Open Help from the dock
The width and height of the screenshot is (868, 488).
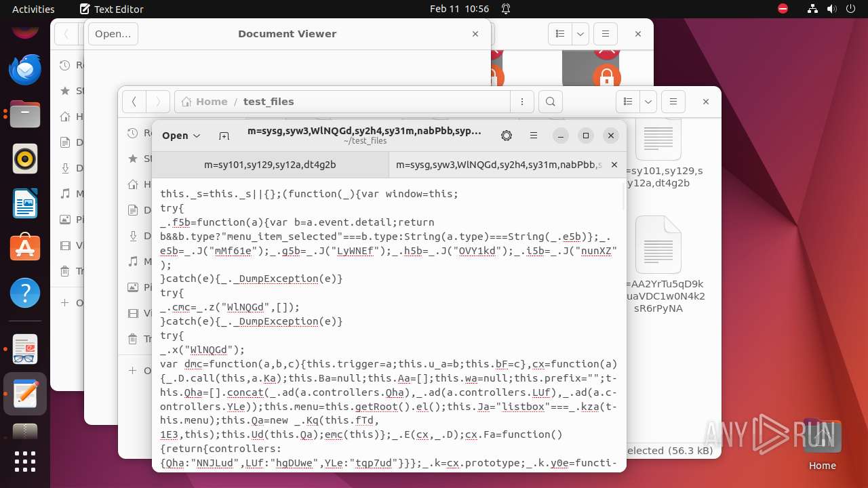pyautogui.click(x=25, y=293)
